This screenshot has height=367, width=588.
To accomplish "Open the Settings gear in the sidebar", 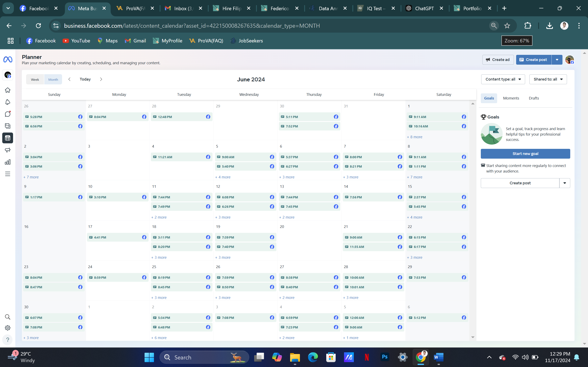I will point(8,328).
